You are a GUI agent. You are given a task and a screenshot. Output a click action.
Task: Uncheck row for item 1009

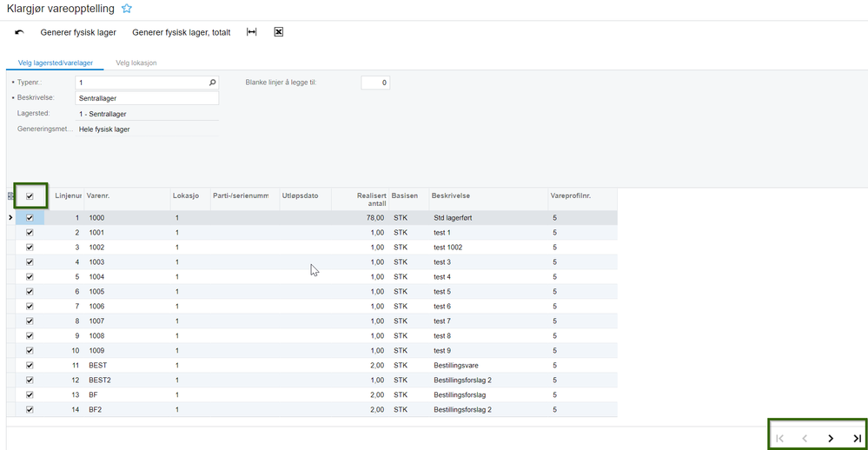click(x=30, y=350)
